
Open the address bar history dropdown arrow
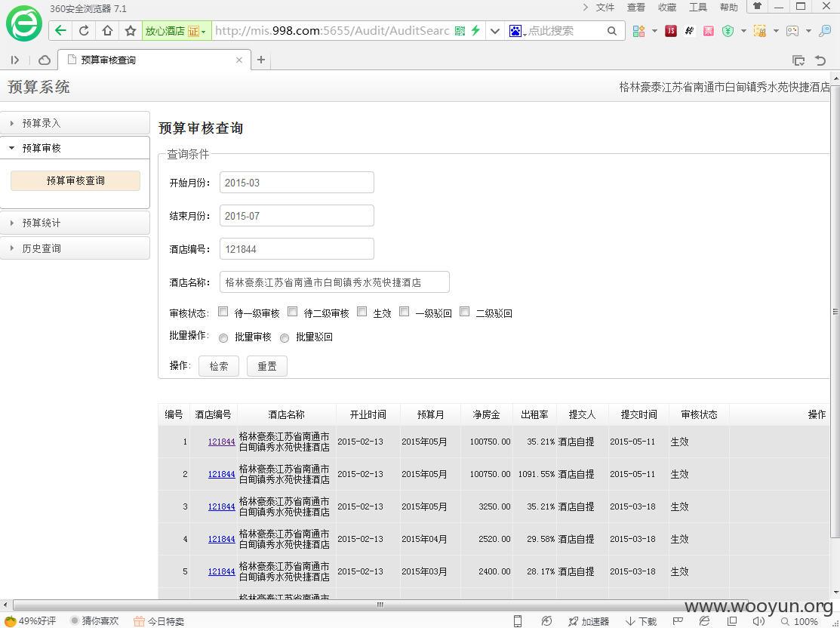point(495,31)
